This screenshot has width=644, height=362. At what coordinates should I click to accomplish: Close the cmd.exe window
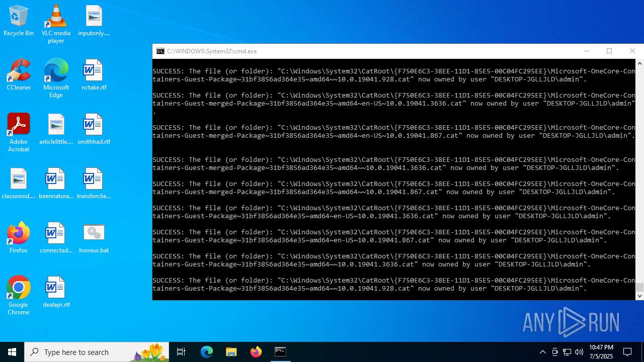tap(632, 51)
